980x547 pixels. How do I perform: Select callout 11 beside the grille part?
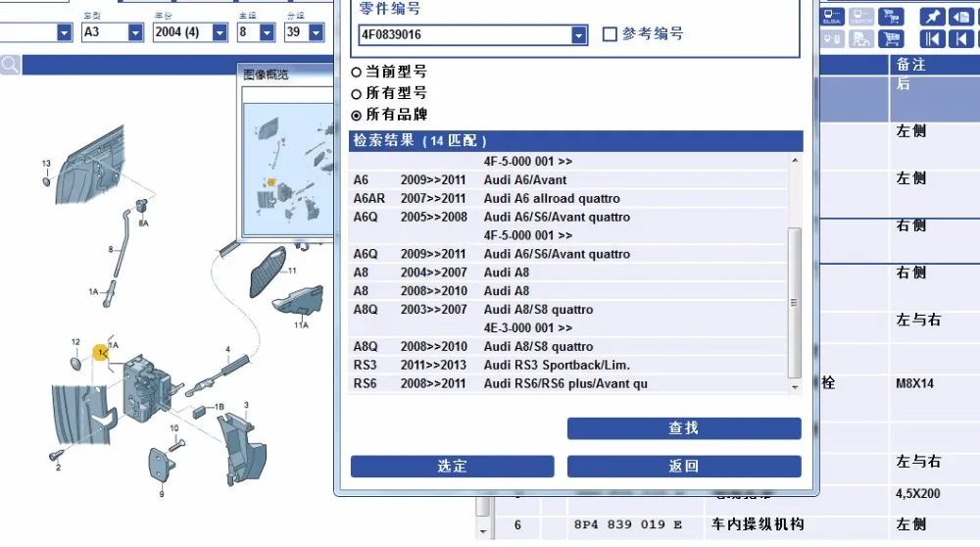tap(292, 271)
